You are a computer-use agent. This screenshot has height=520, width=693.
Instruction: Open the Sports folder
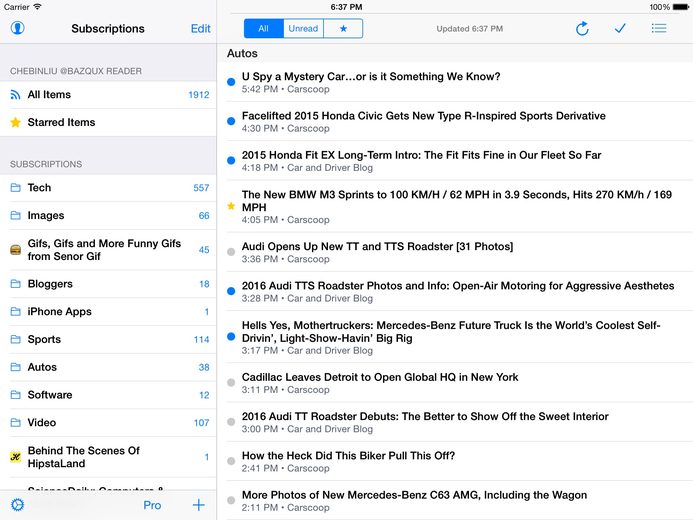pos(109,339)
